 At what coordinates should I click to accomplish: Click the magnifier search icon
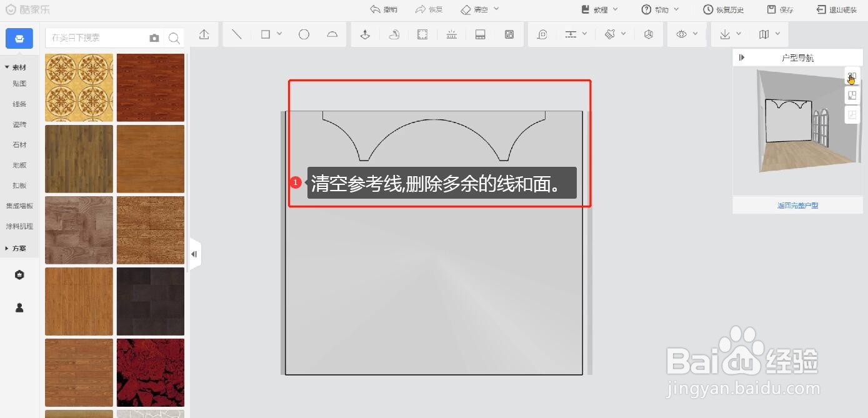pos(174,38)
